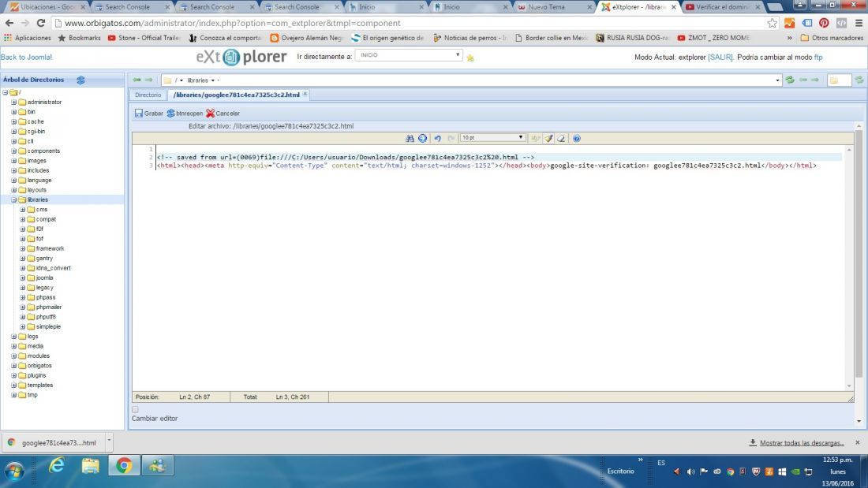This screenshot has width=868, height=488.
Task: Collapse the libraries folder node
Action: [14, 199]
